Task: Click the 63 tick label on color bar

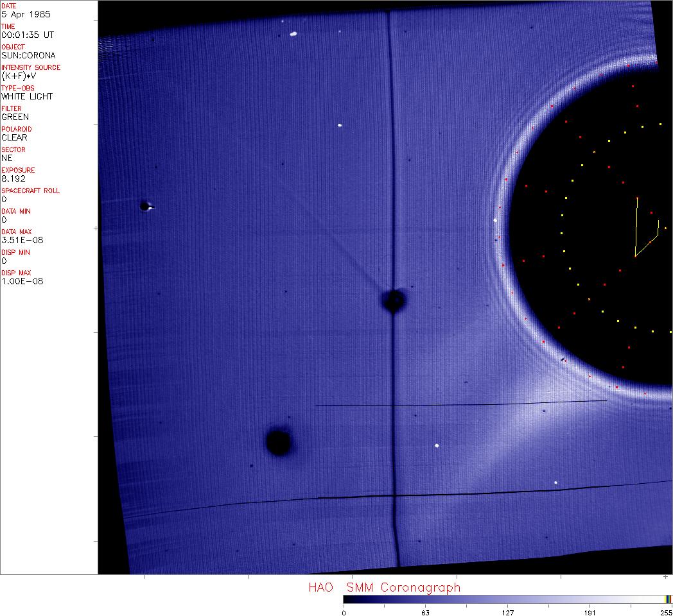Action: point(425,613)
